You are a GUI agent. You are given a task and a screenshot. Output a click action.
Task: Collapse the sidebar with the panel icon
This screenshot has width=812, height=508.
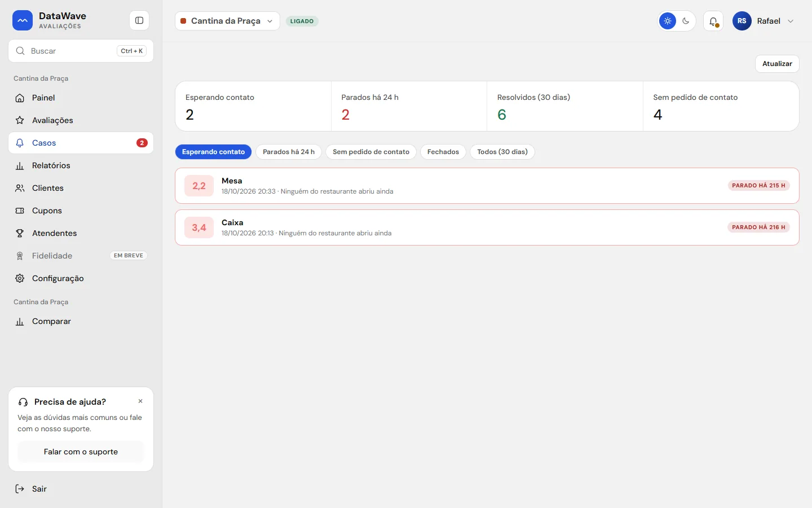(x=139, y=21)
